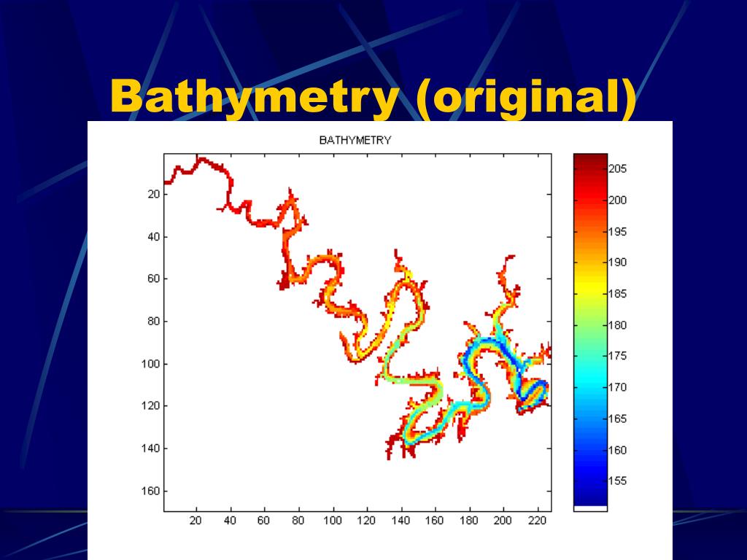Click the y-axis tick label 120
The image size is (747, 560).
point(151,405)
